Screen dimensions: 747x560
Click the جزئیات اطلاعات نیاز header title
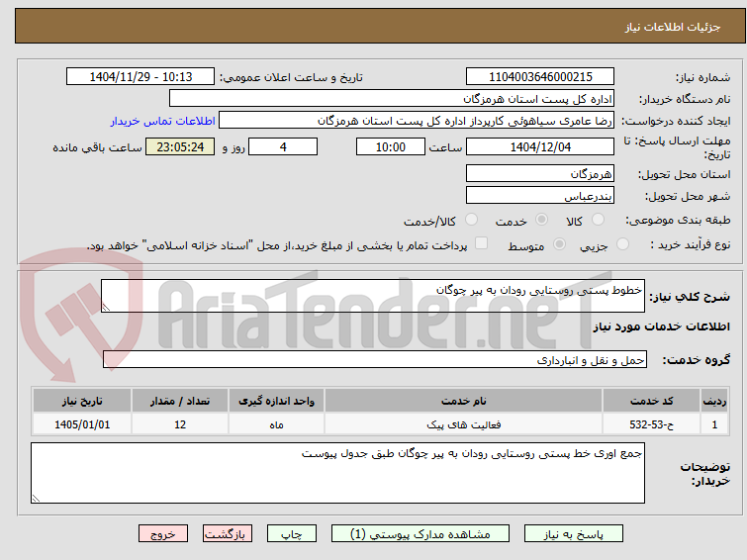(x=672, y=27)
